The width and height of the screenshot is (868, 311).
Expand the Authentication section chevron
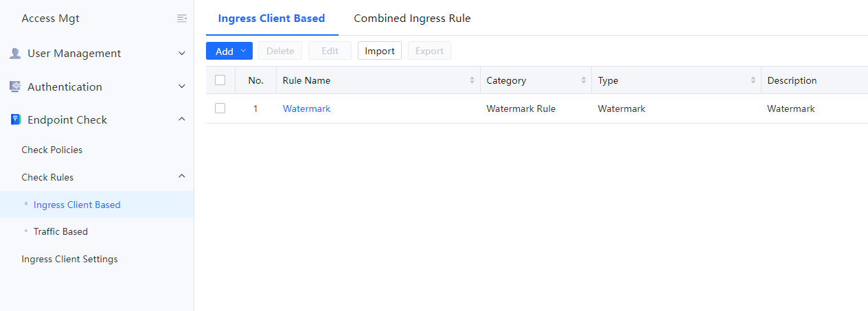click(x=182, y=87)
